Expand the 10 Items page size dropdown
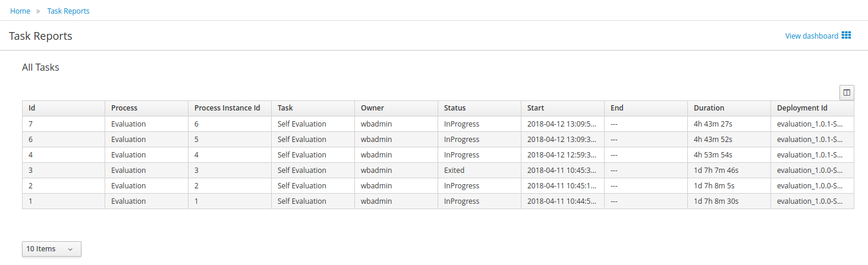This screenshot has height=265, width=868. [51, 249]
